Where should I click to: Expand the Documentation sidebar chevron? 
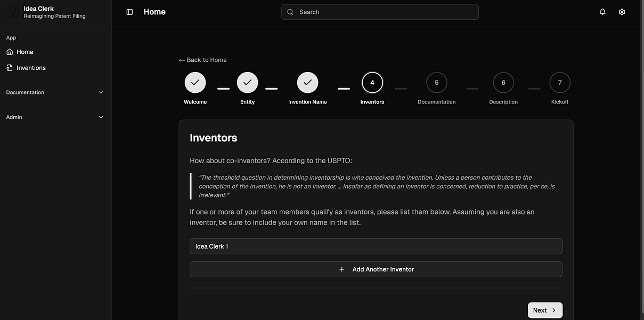tap(101, 92)
